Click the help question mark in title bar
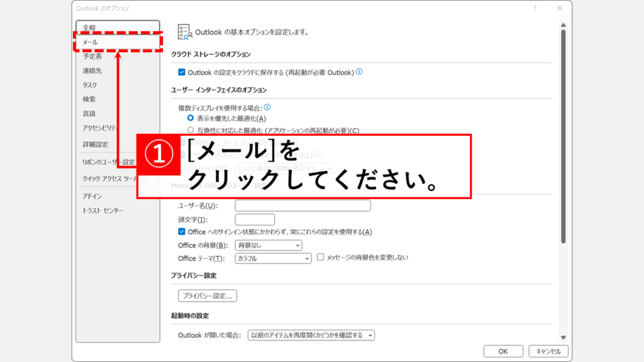This screenshot has height=362, width=644. (535, 8)
